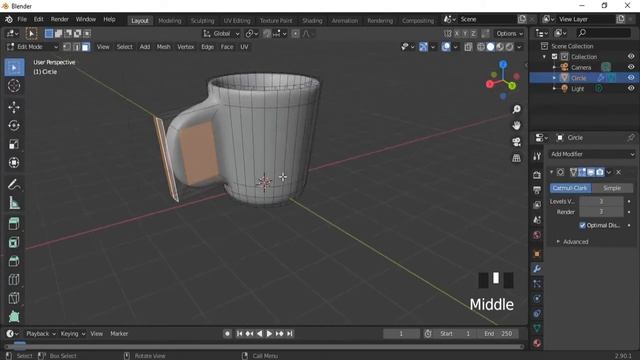Select the Select Box tool
Image resolution: width=640 pixels, height=360 pixels.
[x=14, y=67]
